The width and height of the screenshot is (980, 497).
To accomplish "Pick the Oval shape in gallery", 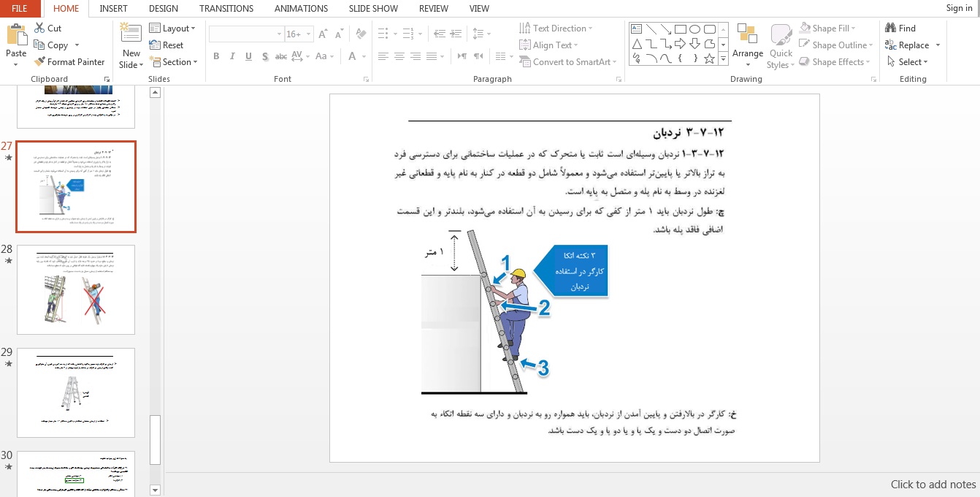I will [x=694, y=29].
